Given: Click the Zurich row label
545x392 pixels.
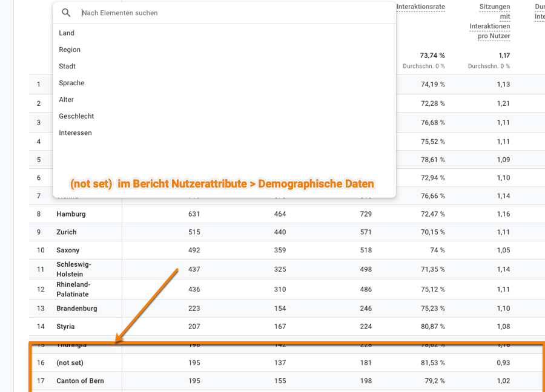Looking at the screenshot, I should tap(67, 232).
